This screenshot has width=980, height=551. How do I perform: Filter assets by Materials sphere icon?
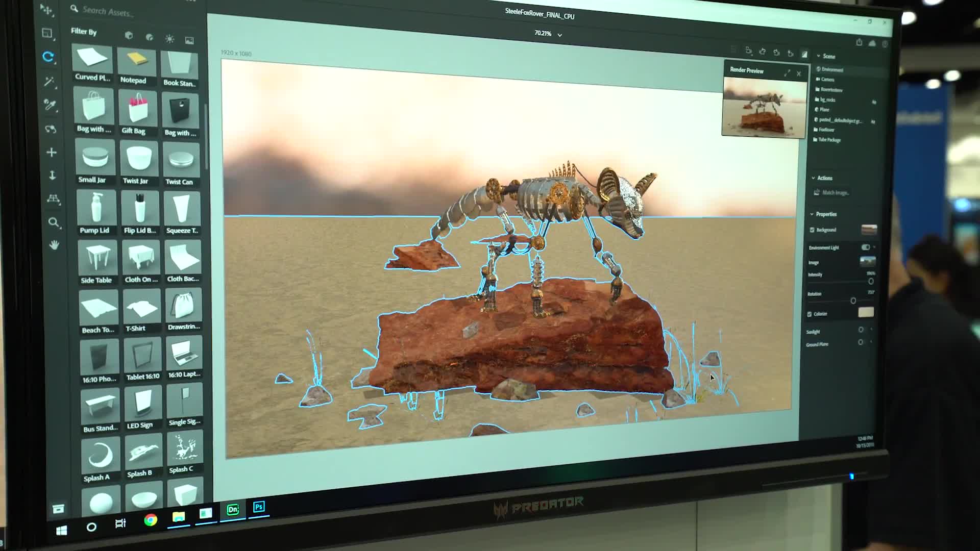[149, 37]
